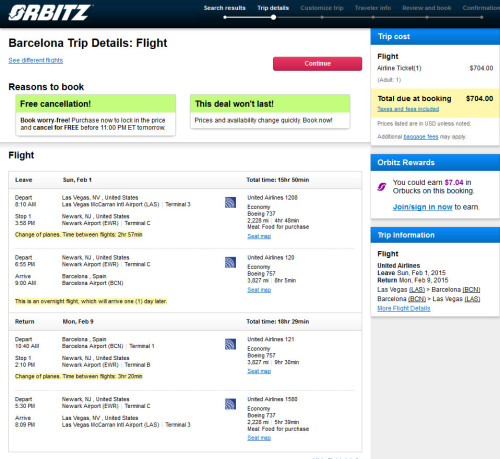
Task: Open Seat map for United 120
Action: pyautogui.click(x=259, y=290)
